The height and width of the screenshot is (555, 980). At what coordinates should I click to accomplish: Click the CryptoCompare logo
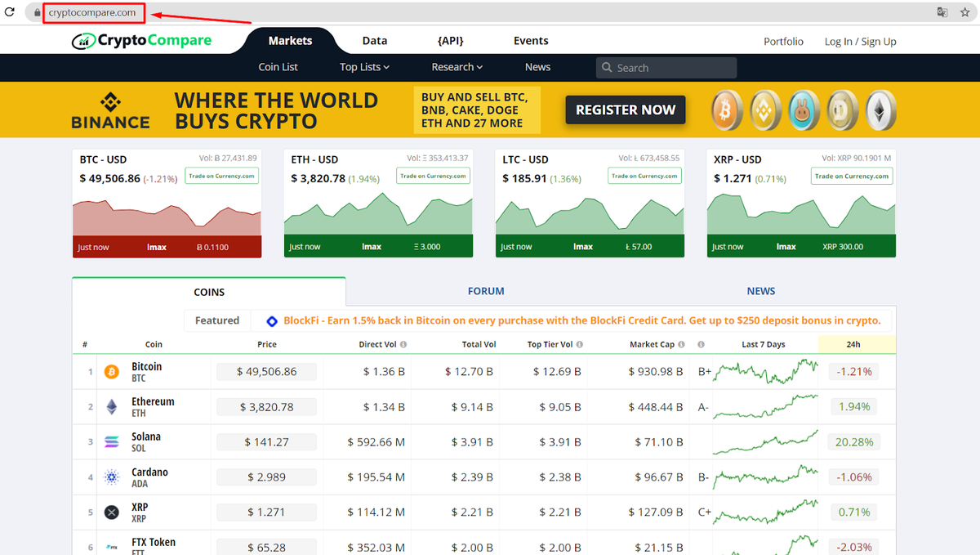(141, 41)
